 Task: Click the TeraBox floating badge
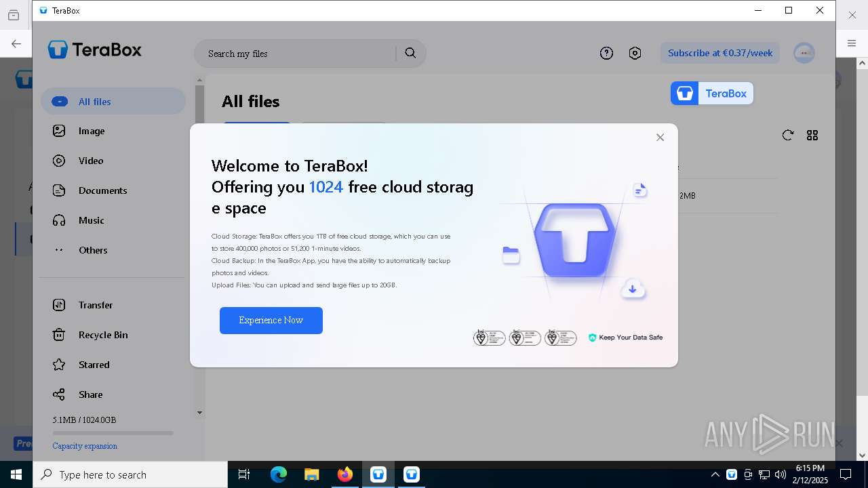coord(712,94)
